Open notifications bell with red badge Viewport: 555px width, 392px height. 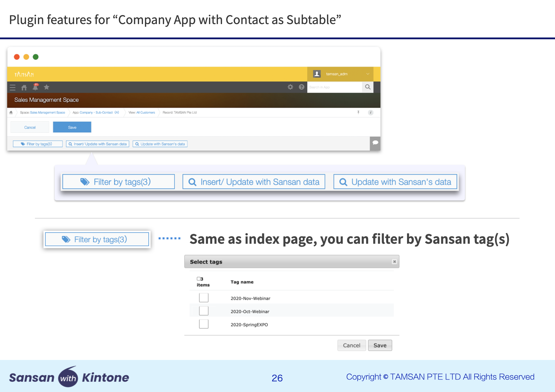coord(35,87)
